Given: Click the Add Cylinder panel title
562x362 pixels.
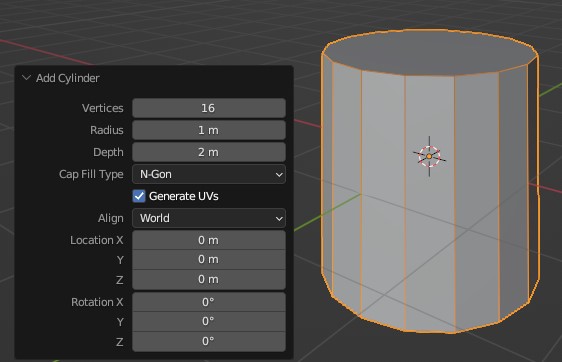Looking at the screenshot, I should pos(68,78).
